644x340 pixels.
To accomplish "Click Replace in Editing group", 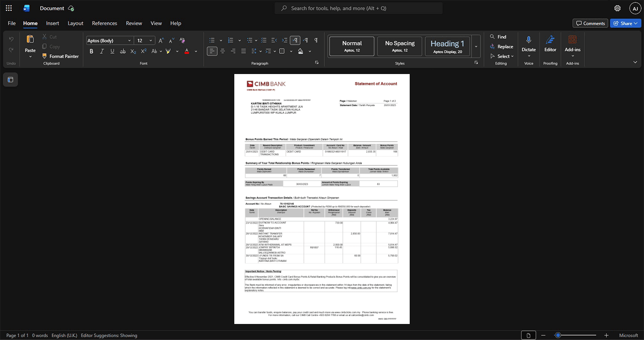I will point(501,47).
